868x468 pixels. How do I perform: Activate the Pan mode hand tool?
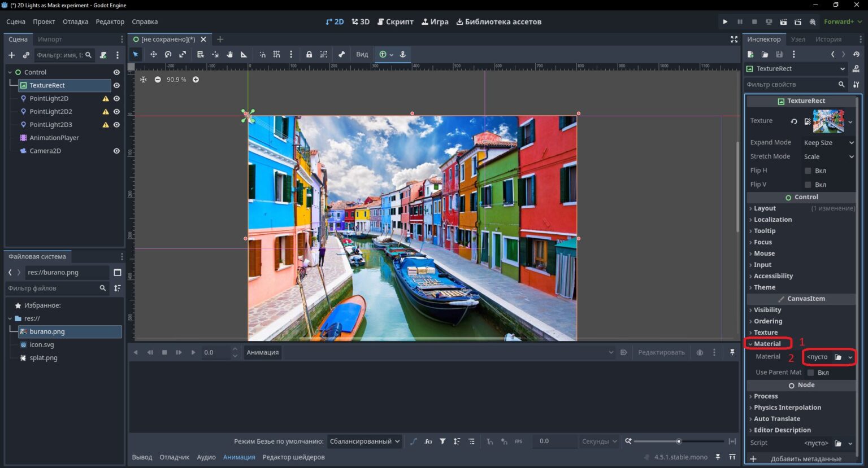[229, 54]
